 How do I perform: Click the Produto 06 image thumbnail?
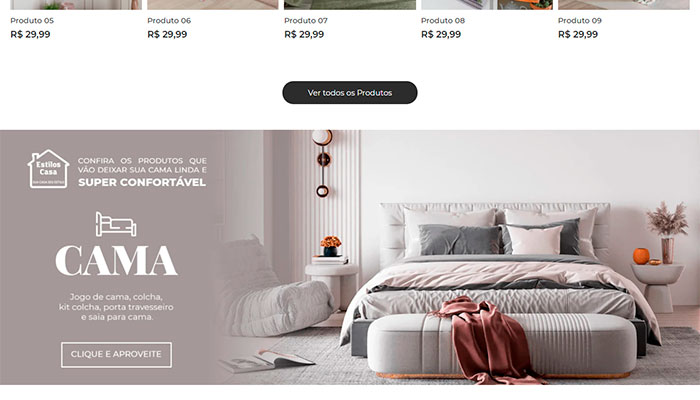point(212,4)
